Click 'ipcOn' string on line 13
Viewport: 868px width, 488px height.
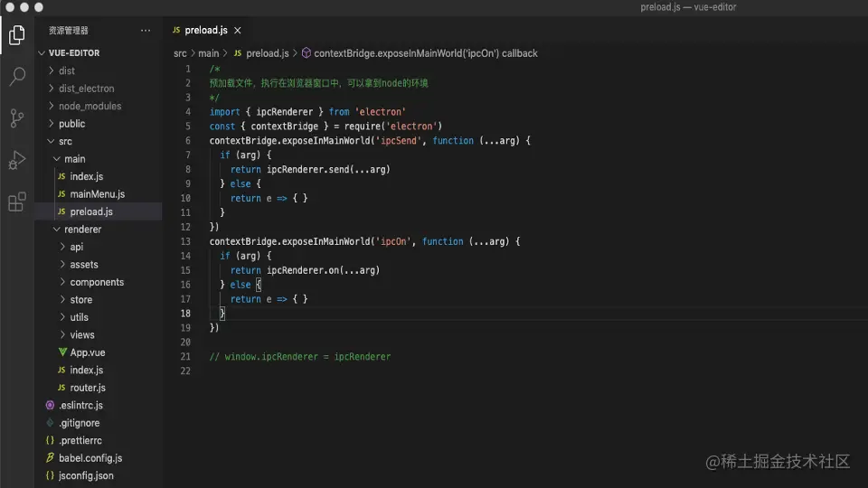(x=393, y=242)
